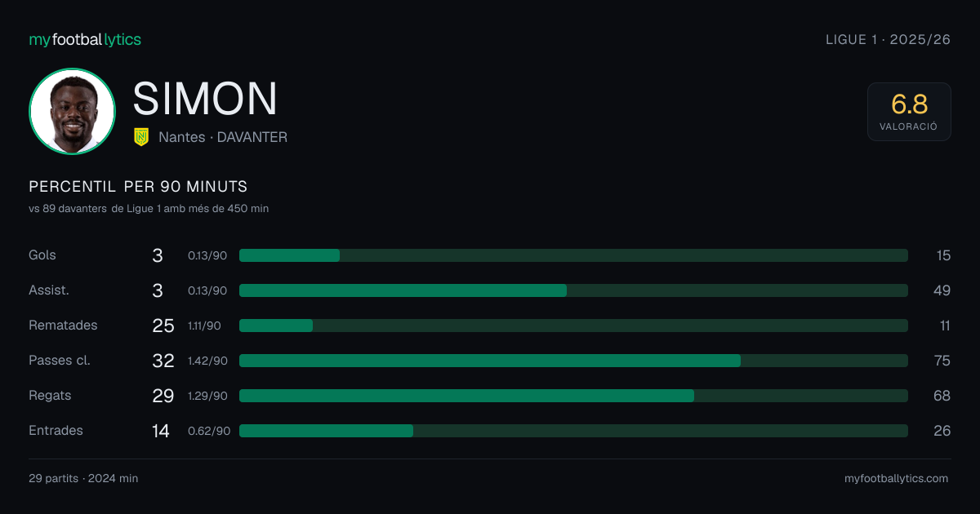Click the Nantes · DAVANTER team text

[223, 137]
